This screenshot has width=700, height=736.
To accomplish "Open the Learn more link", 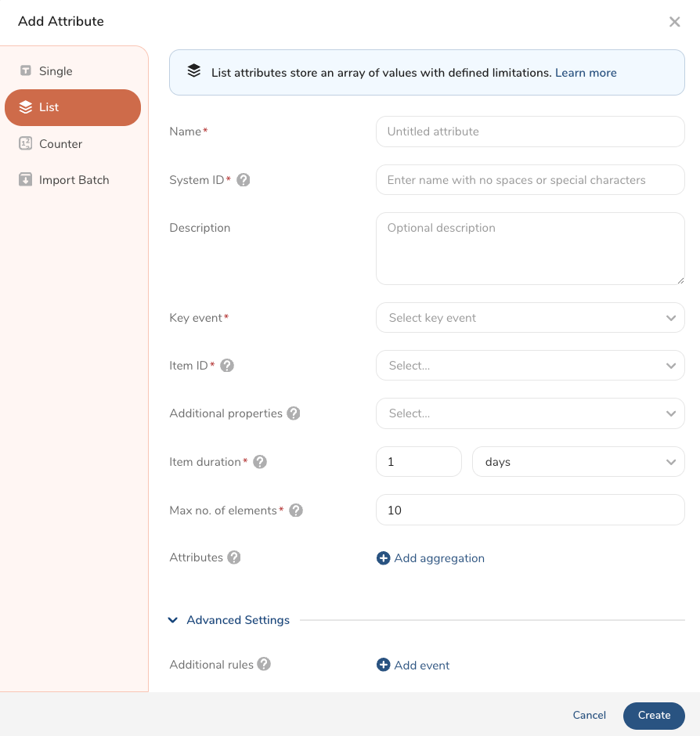I will coord(586,73).
